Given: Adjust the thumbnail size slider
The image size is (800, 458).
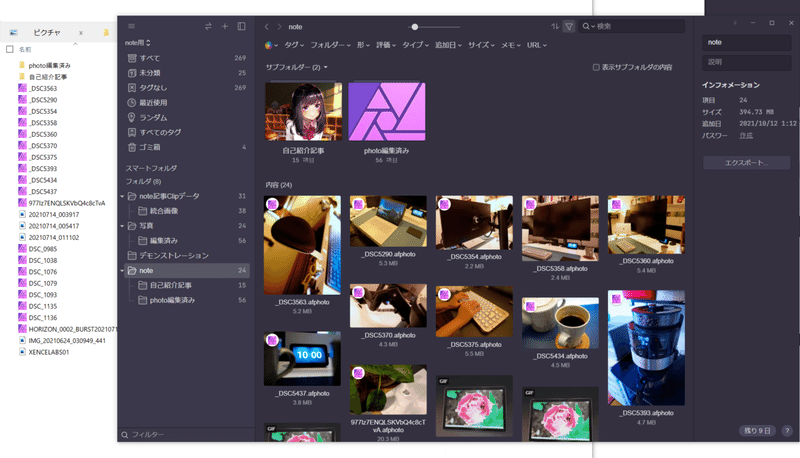Looking at the screenshot, I should click(415, 27).
